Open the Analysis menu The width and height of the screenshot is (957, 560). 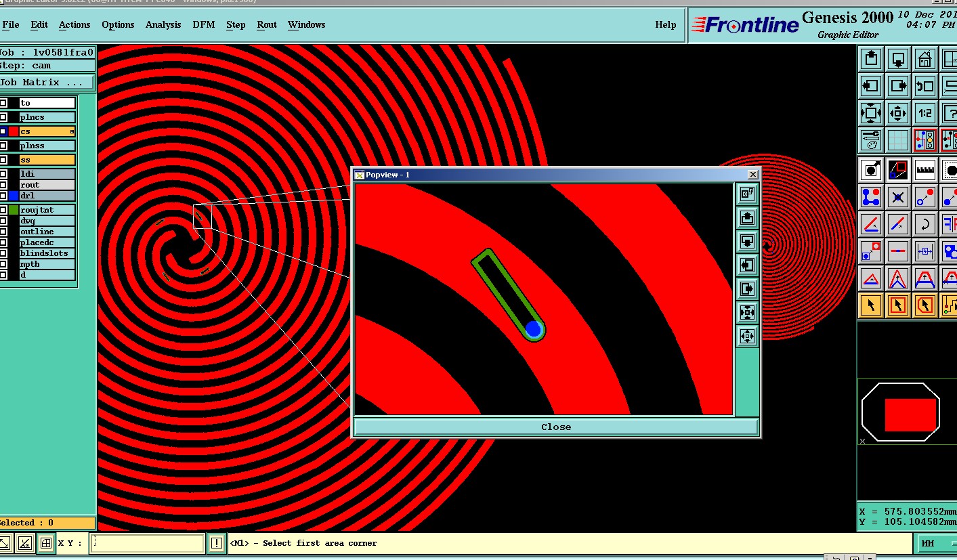[x=163, y=24]
